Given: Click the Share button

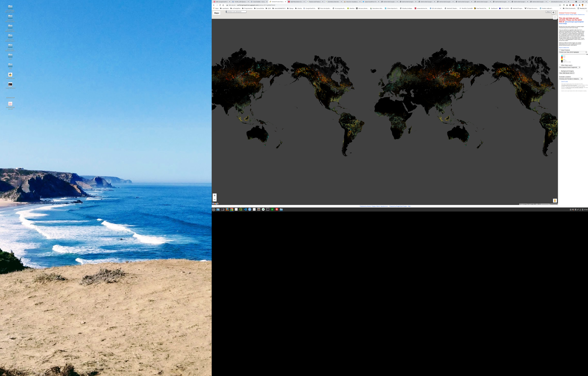Looking at the screenshot, I should coord(548,12).
